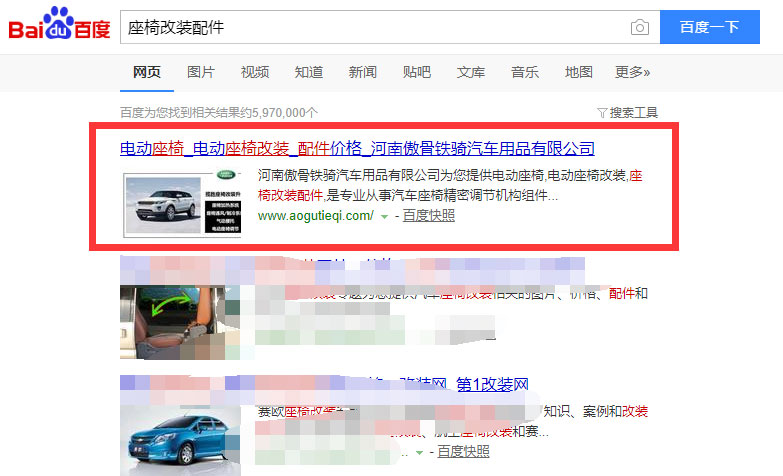783x476 pixels.
Task: Focus the search box containing 座椅改装配件
Action: click(x=370, y=27)
